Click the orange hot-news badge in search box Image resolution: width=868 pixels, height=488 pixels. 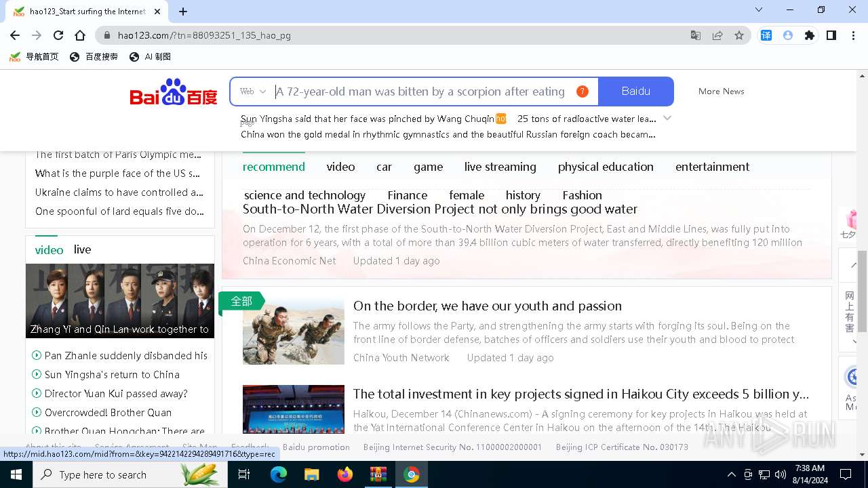pyautogui.click(x=582, y=91)
